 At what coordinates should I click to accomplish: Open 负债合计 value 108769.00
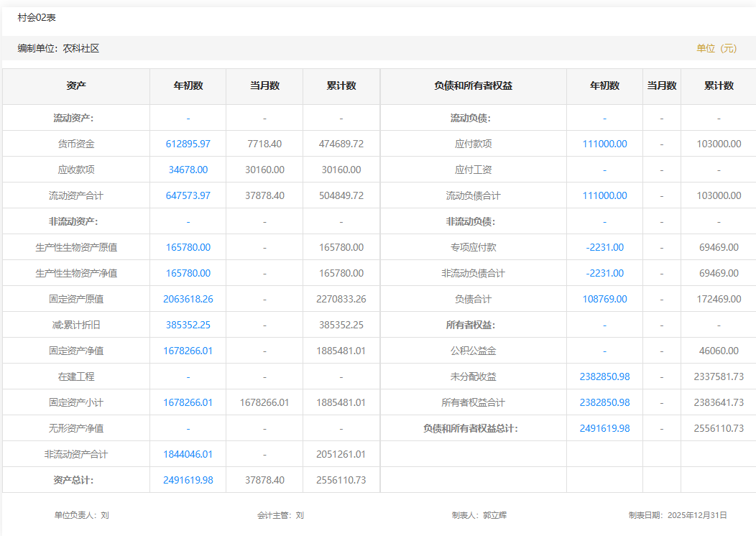(604, 299)
